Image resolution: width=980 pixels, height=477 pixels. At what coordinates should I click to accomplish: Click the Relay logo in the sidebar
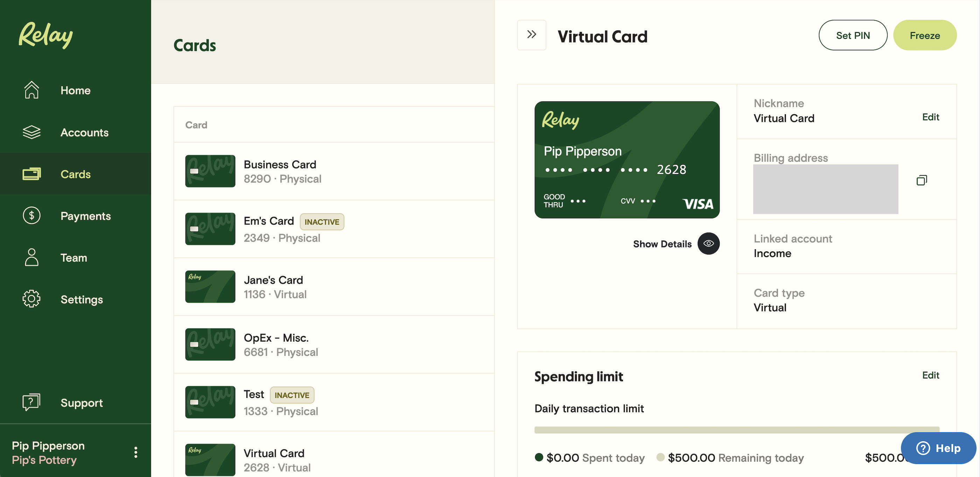(45, 35)
